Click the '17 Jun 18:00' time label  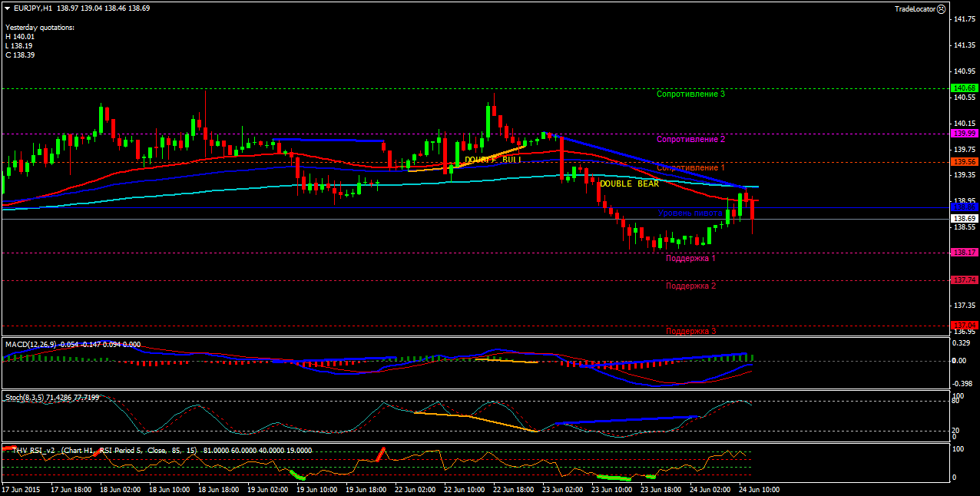(71, 489)
